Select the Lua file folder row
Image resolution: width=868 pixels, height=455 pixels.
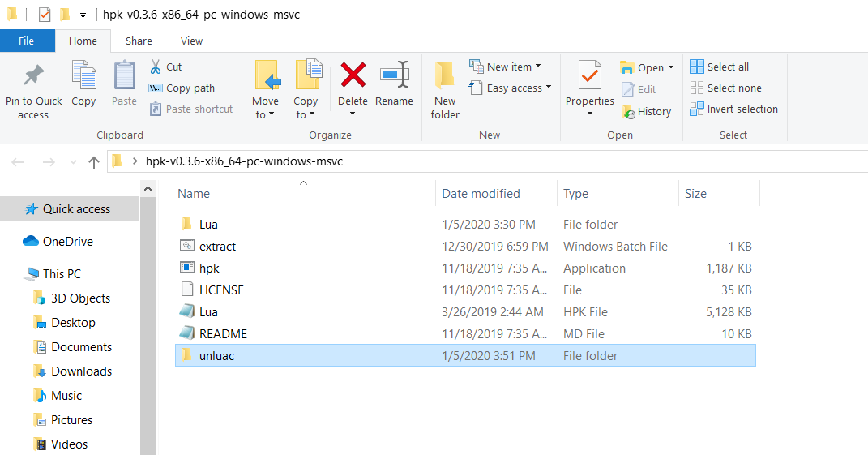point(465,225)
